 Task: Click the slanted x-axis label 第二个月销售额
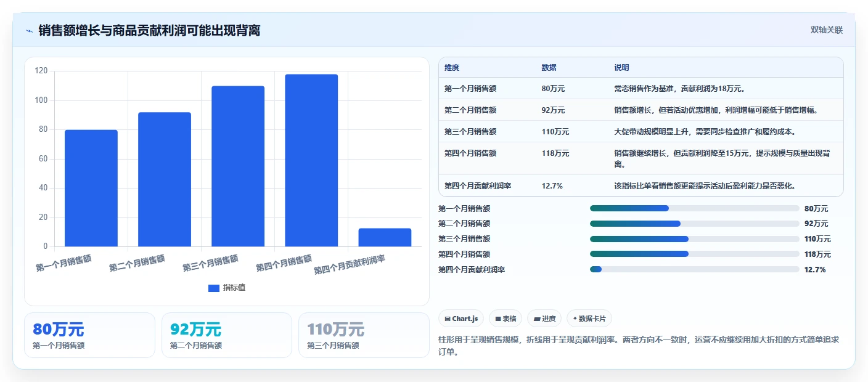[137, 263]
